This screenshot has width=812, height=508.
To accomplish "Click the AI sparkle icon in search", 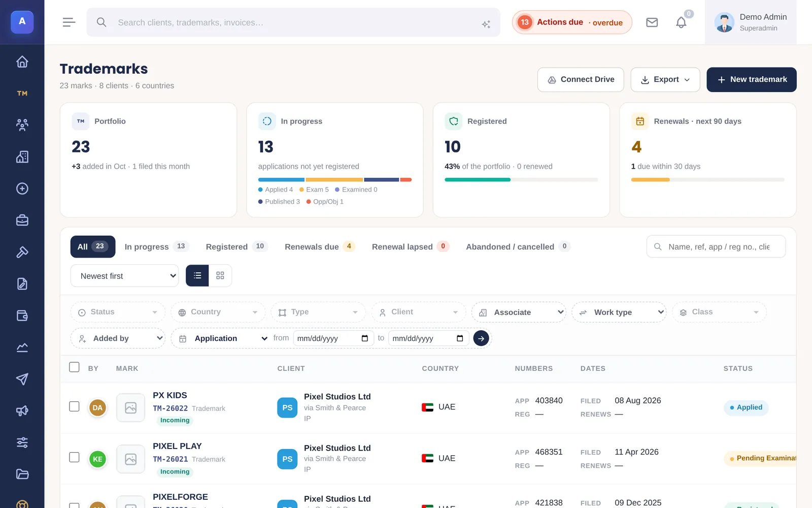I will (x=486, y=24).
